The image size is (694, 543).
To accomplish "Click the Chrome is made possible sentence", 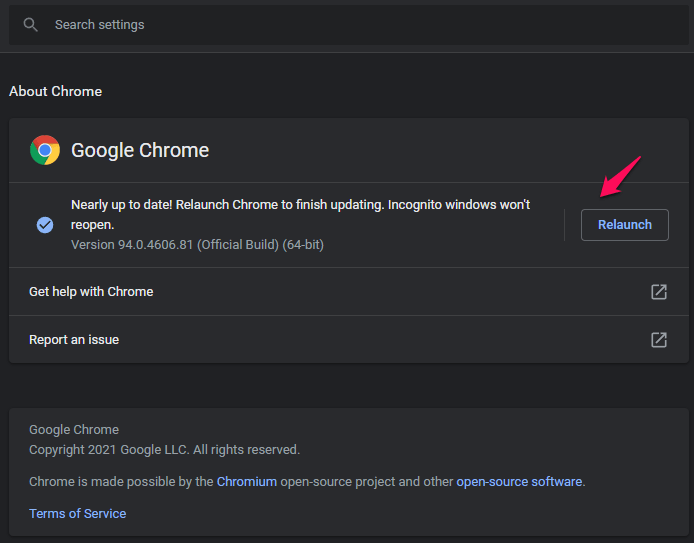I will tap(307, 481).
